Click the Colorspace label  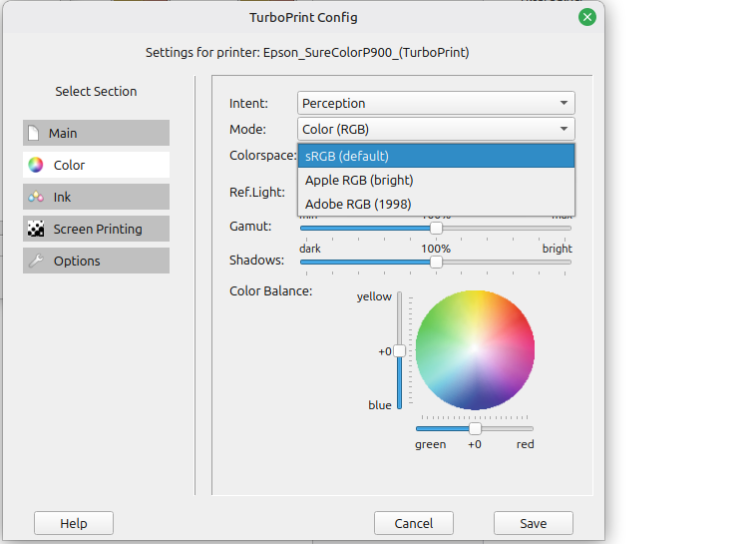(262, 156)
